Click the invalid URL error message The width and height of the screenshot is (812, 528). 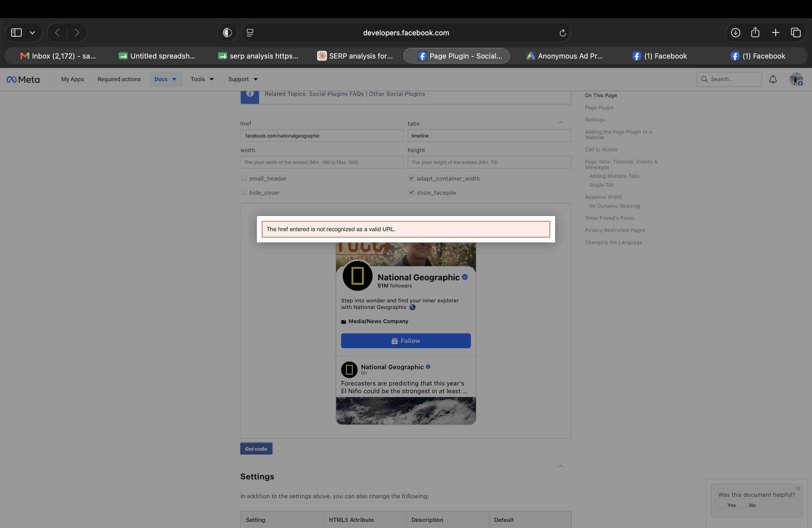(406, 229)
